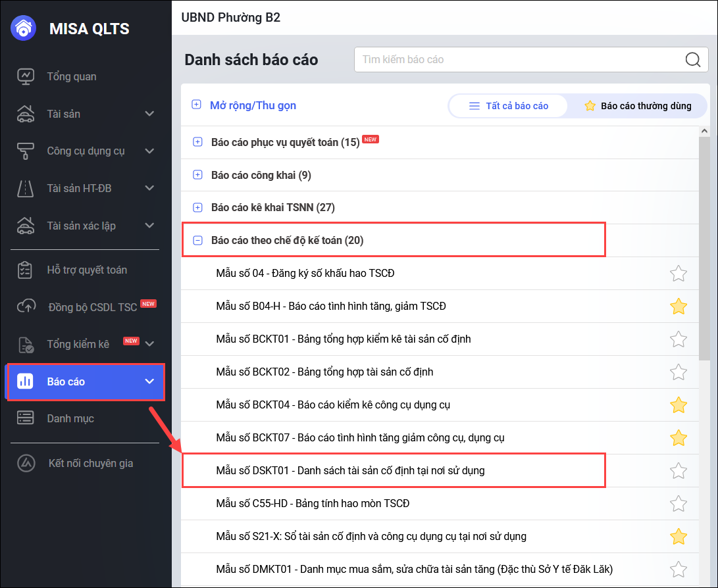This screenshot has width=718, height=588.
Task: Toggle the Báo cáo menu chevron
Action: pyautogui.click(x=149, y=381)
